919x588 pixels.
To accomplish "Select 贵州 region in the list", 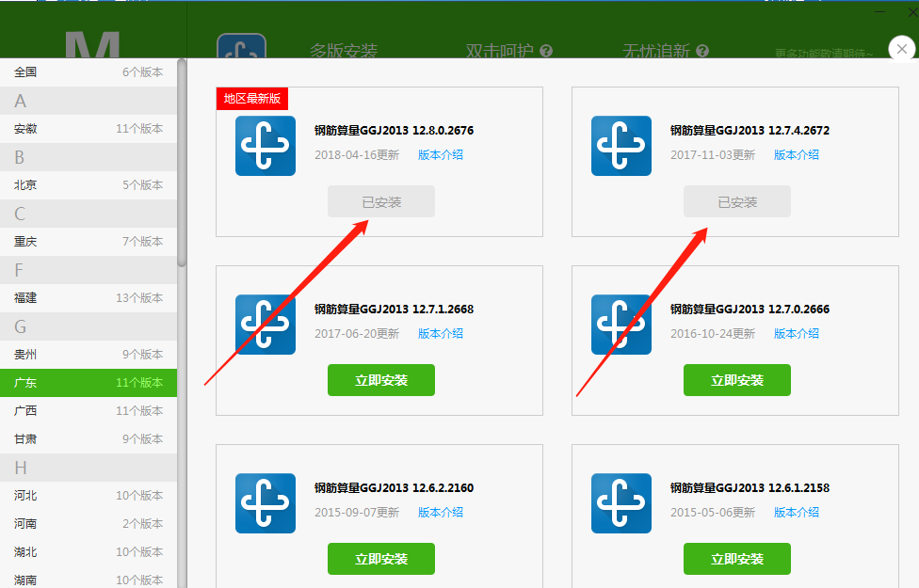I will pos(89,355).
